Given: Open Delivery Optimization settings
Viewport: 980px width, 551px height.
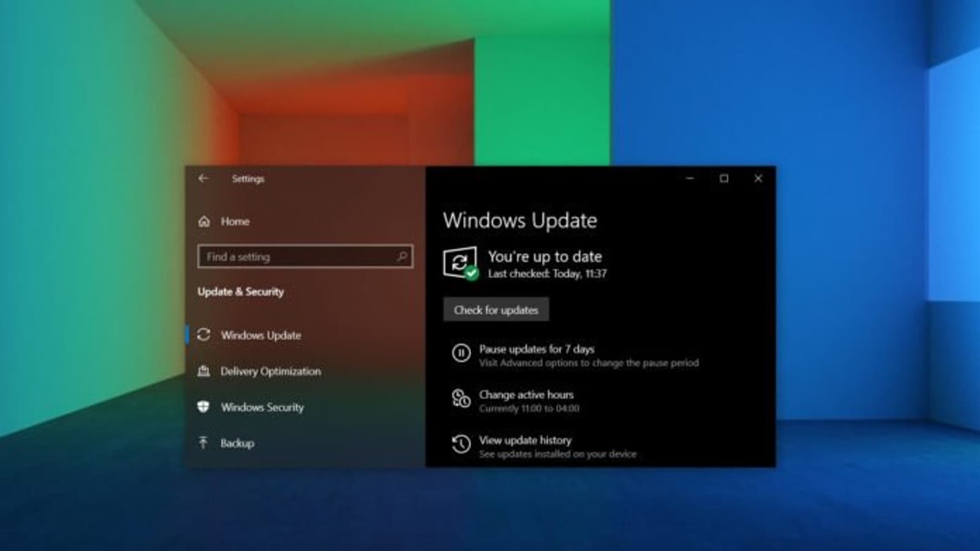Looking at the screenshot, I should [271, 372].
